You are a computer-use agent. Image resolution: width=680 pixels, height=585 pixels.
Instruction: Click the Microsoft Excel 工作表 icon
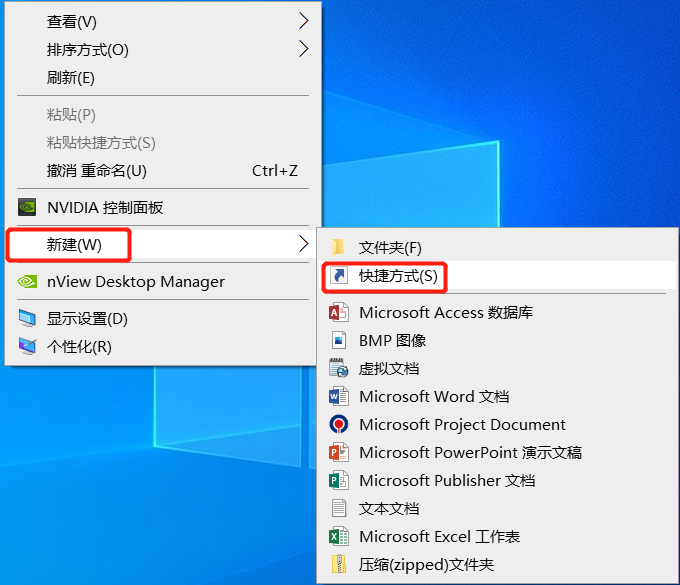pos(338,536)
